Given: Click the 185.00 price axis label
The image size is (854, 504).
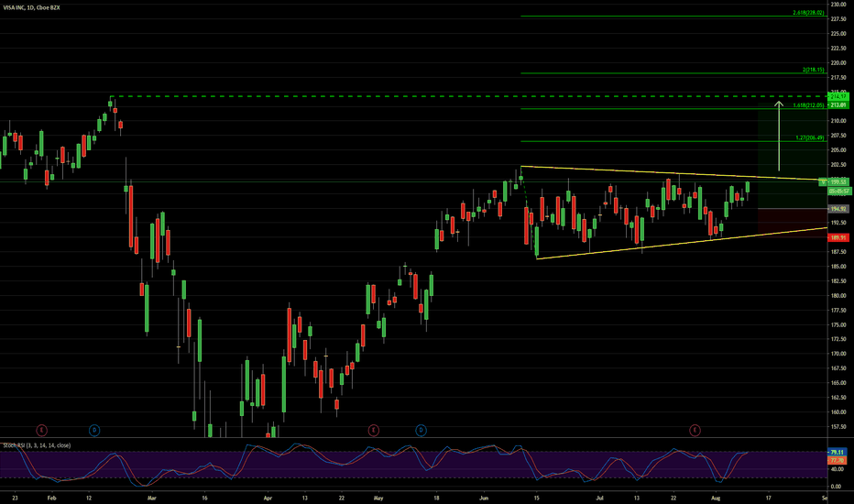Looking at the screenshot, I should (x=838, y=267).
